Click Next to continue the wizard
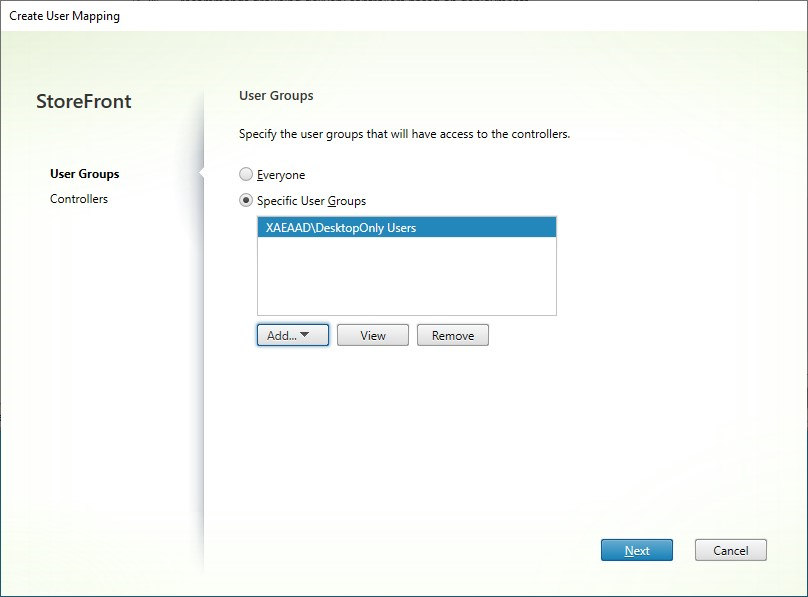This screenshot has width=808, height=597. pyautogui.click(x=637, y=550)
